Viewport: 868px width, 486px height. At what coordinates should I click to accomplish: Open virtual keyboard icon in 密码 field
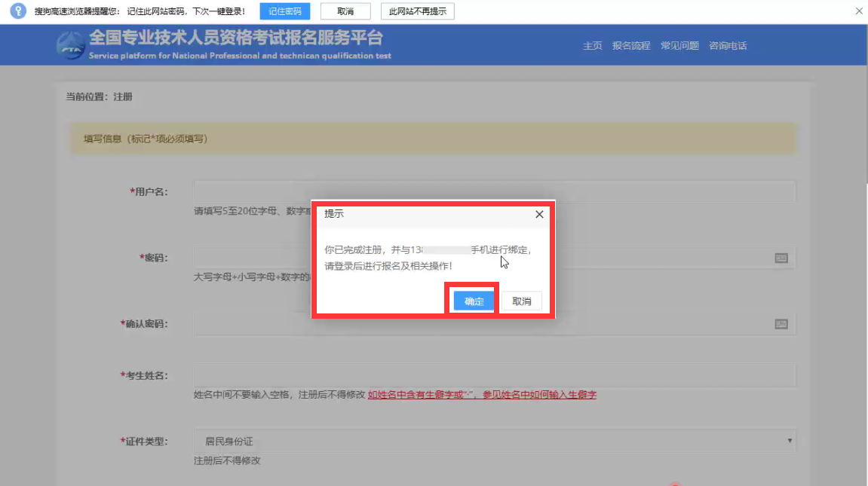pos(781,258)
